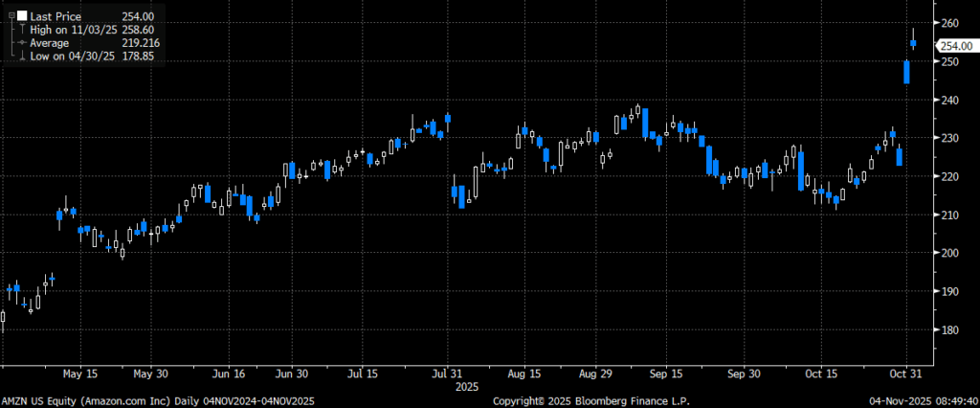Click the white Last Price color swatch

click(21, 17)
